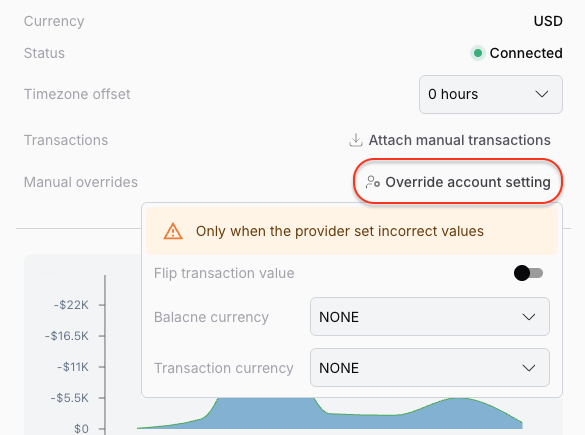Click Override account setting button

tap(458, 182)
